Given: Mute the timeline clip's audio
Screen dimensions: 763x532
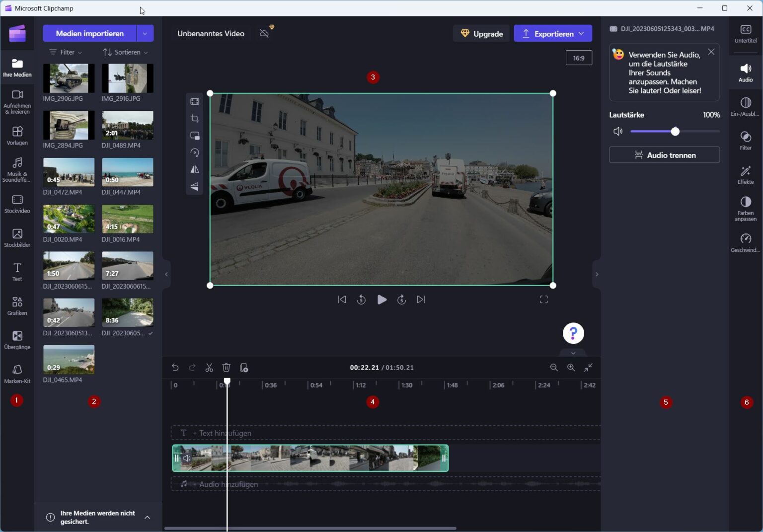Looking at the screenshot, I should (187, 458).
